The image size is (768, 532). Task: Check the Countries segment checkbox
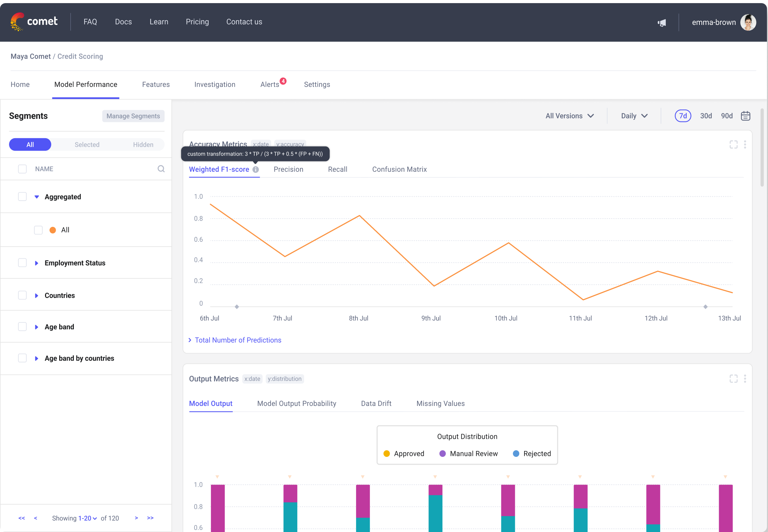tap(22, 295)
